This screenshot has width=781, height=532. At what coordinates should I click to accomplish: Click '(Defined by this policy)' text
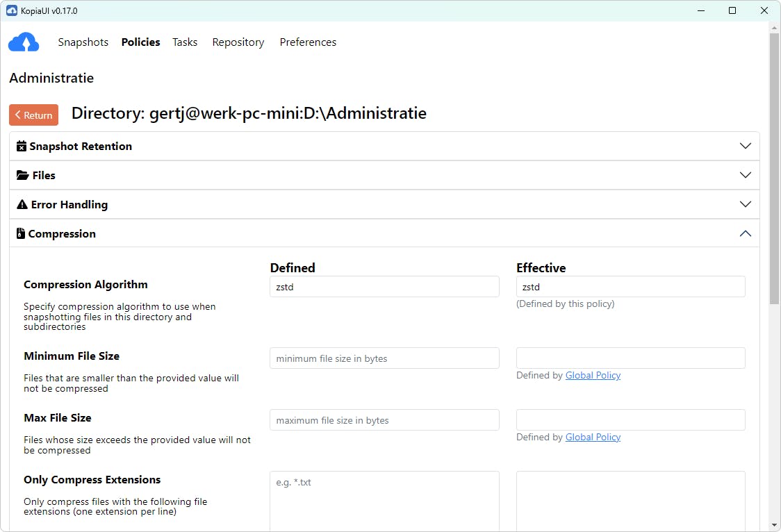pos(566,304)
